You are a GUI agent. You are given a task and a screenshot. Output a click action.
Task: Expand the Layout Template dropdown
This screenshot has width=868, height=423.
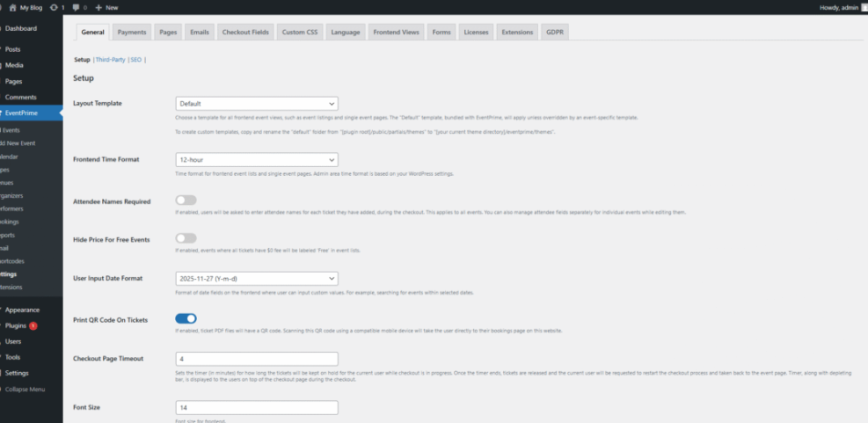tap(257, 104)
